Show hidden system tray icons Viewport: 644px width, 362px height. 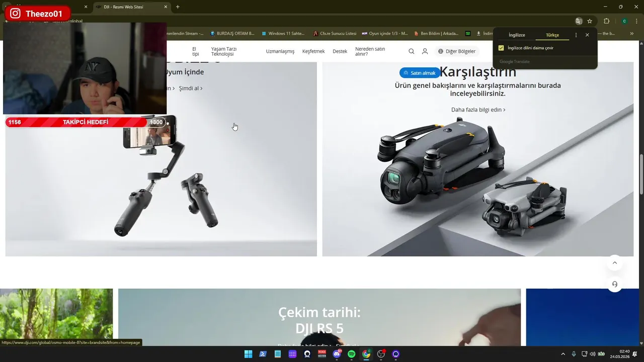(x=563, y=354)
